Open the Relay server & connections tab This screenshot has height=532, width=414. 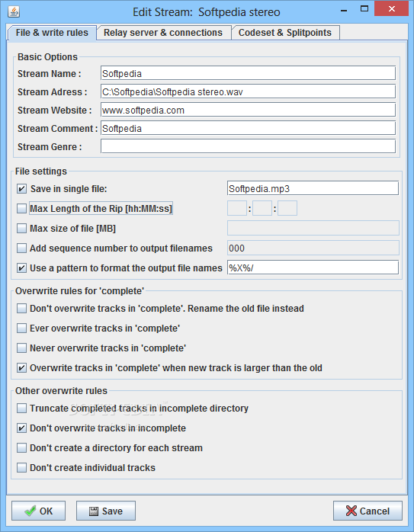coord(164,33)
